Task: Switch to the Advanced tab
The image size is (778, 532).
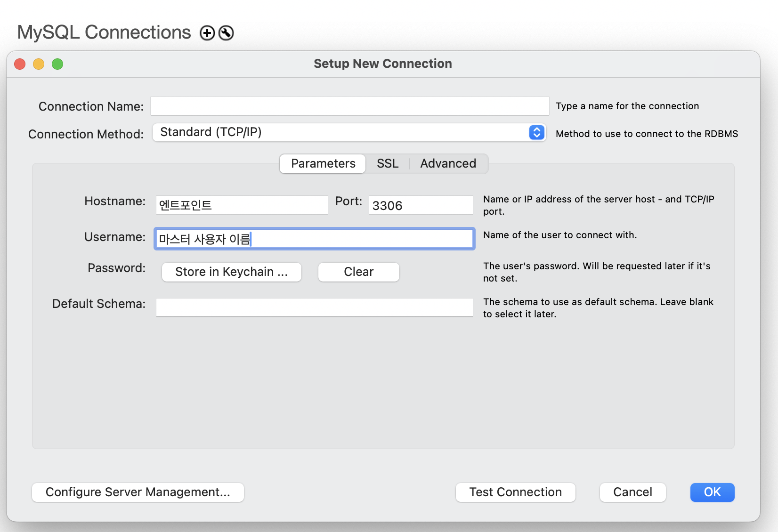Action: click(x=448, y=163)
